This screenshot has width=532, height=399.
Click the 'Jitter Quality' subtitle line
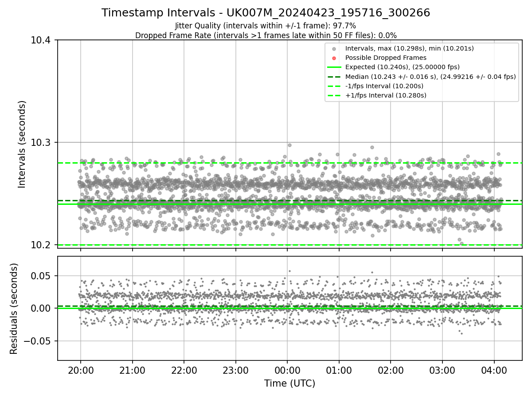tap(266, 26)
